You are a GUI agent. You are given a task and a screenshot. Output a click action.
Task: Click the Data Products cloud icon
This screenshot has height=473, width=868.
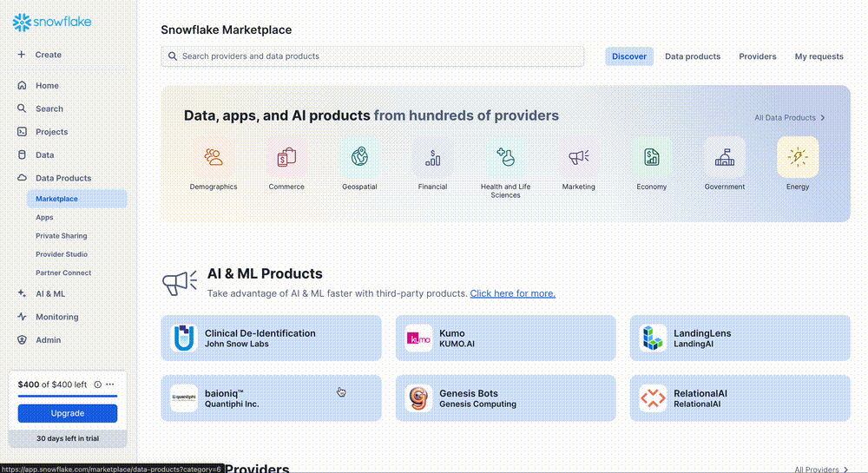(22, 178)
